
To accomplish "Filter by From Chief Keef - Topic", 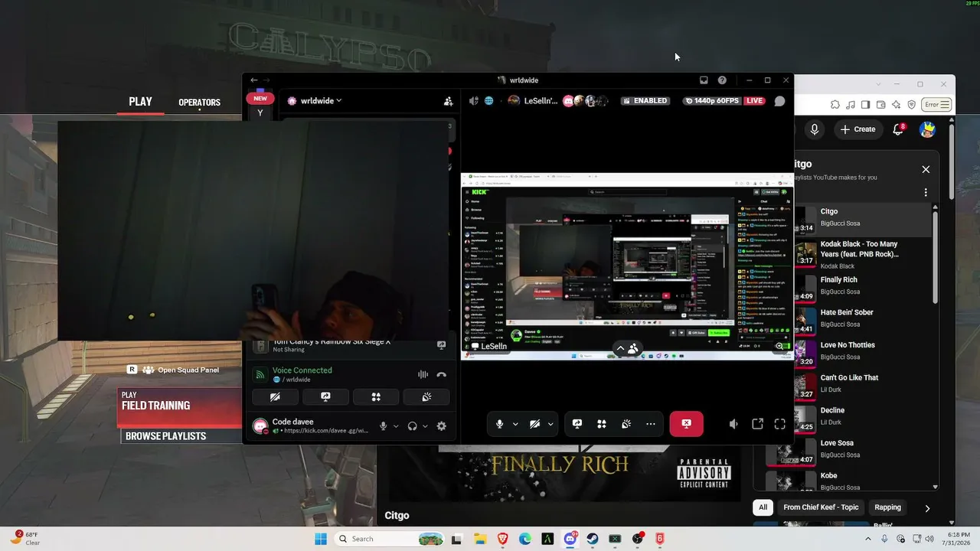I will pos(821,507).
